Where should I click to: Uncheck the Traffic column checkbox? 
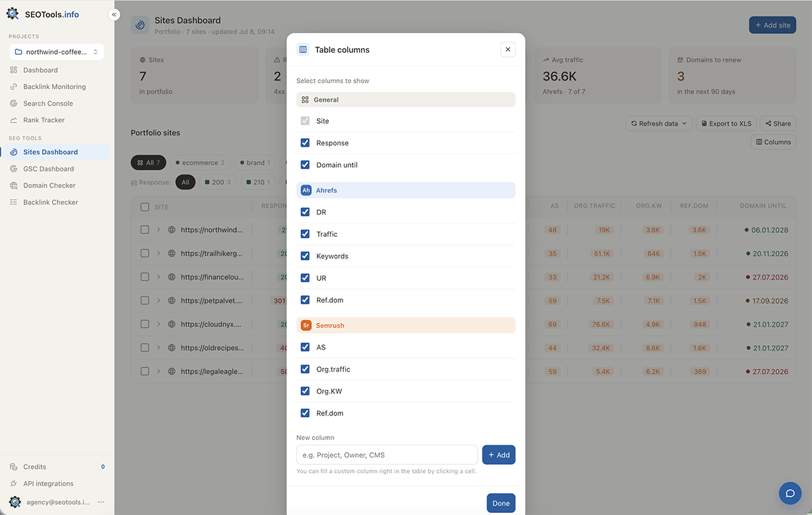305,234
